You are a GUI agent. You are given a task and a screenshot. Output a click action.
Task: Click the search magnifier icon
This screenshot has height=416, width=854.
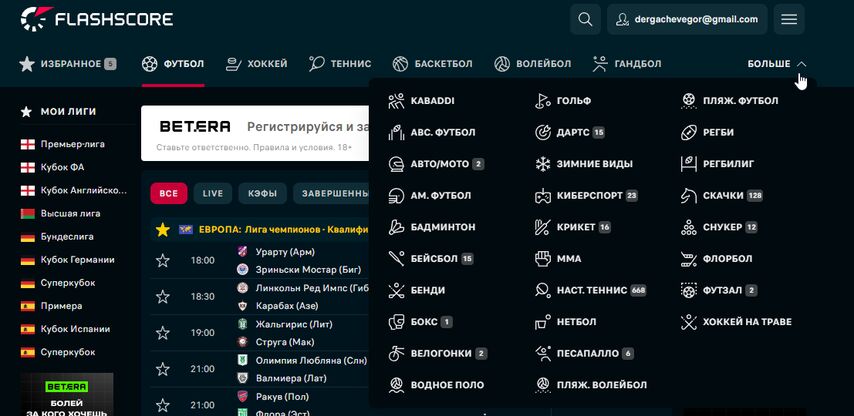(585, 20)
